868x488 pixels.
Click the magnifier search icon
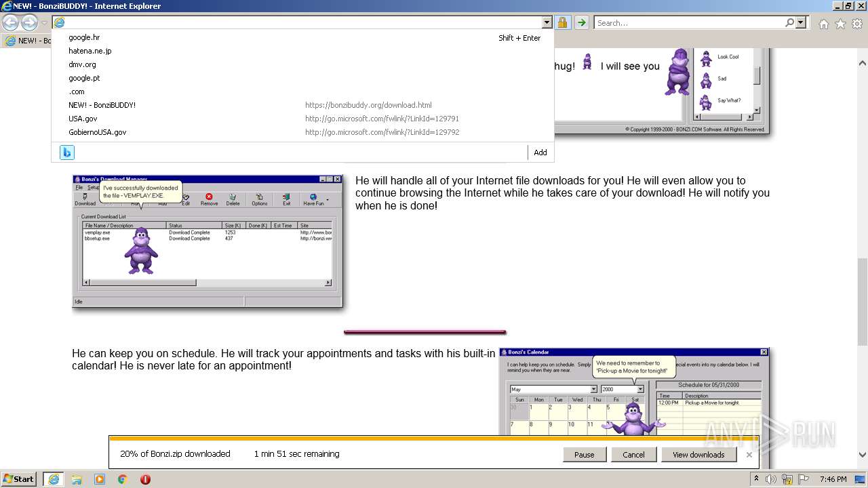pos(789,22)
